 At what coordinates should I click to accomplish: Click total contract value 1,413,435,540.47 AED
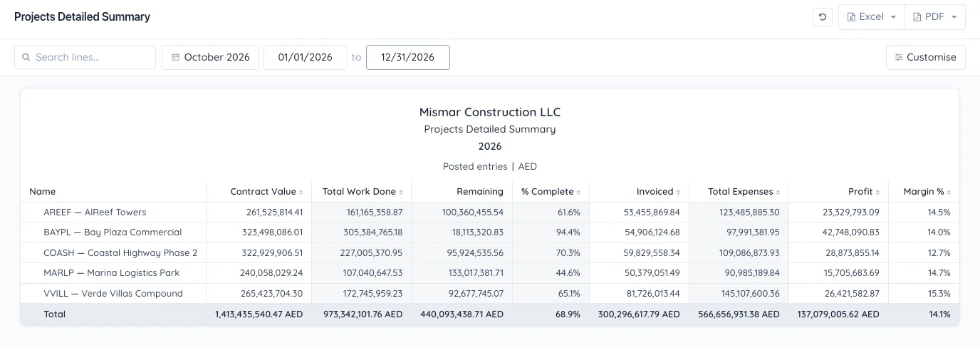click(x=259, y=314)
